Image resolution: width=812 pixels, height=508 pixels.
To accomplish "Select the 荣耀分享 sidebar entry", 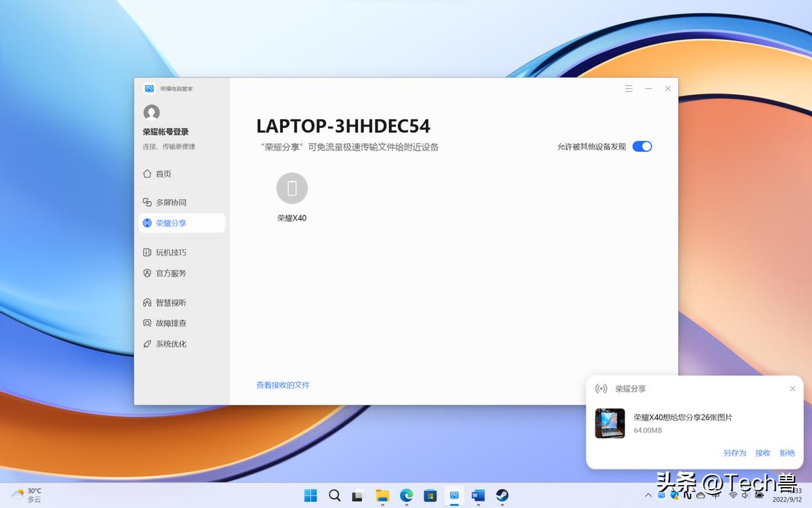I will pyautogui.click(x=171, y=223).
